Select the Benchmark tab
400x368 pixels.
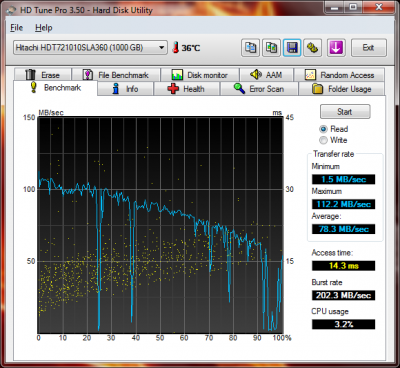[55, 88]
